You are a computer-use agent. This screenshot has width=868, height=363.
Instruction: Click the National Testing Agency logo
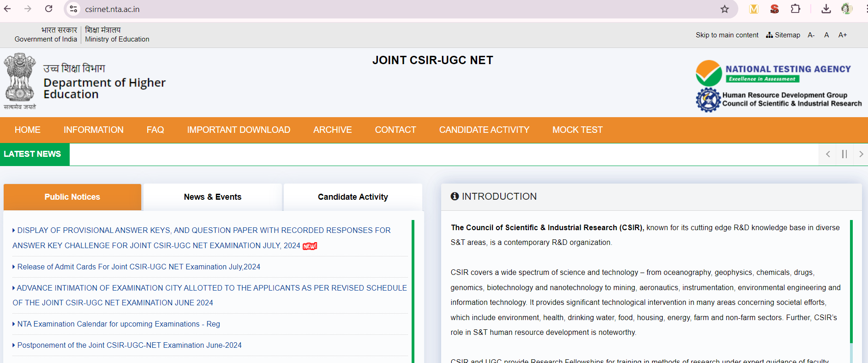[x=773, y=73]
